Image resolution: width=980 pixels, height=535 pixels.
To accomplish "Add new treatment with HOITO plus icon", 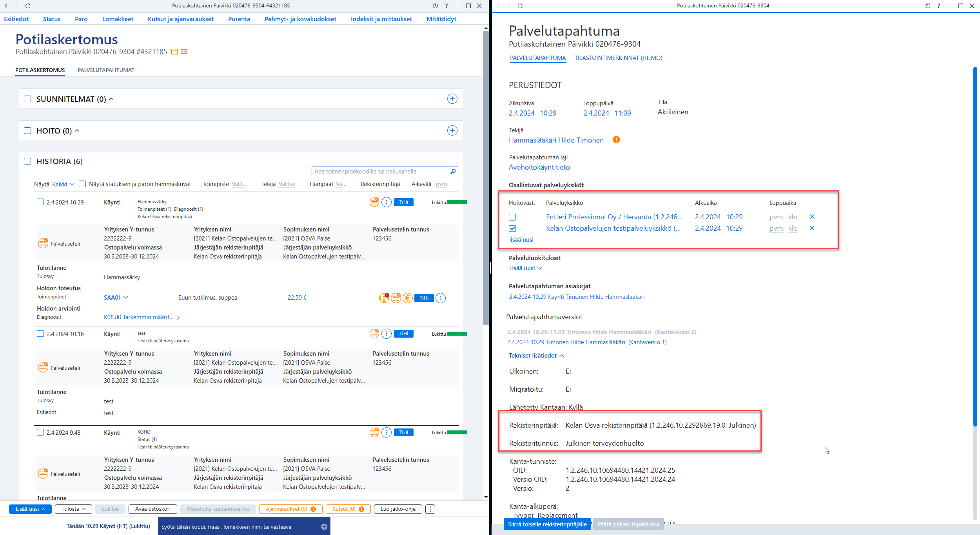I will [x=452, y=130].
